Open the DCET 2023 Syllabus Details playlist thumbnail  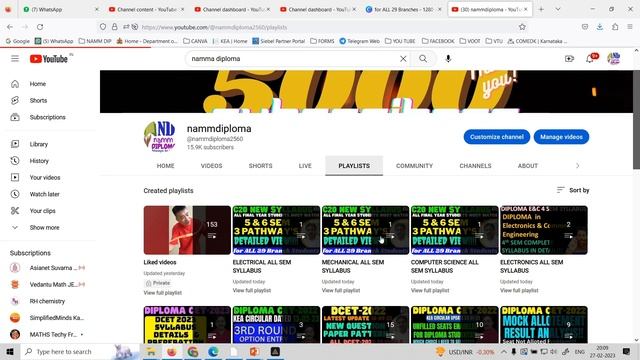(187, 324)
